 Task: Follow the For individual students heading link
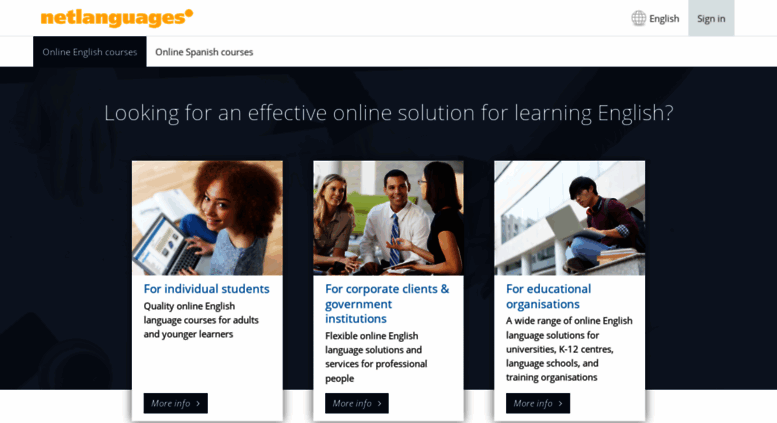tap(207, 289)
